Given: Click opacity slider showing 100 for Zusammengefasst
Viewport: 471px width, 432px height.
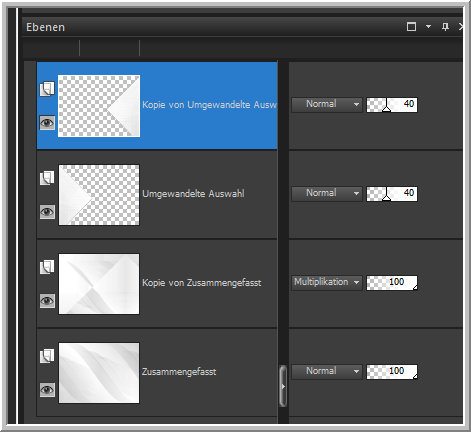Looking at the screenshot, I should [x=392, y=372].
